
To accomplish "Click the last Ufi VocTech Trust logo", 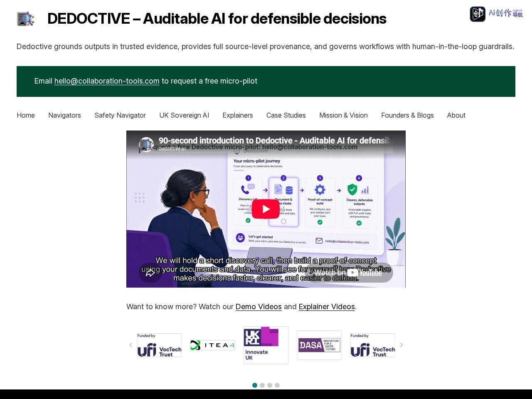I will point(372,345).
